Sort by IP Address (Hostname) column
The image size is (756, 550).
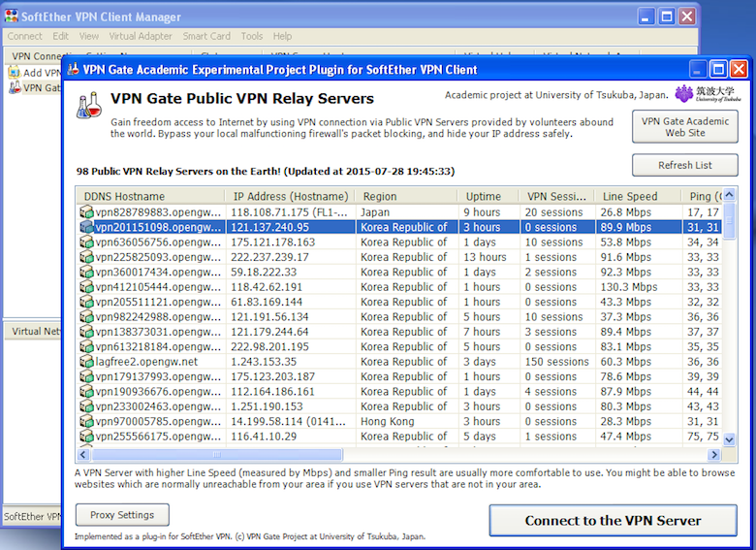(x=290, y=196)
